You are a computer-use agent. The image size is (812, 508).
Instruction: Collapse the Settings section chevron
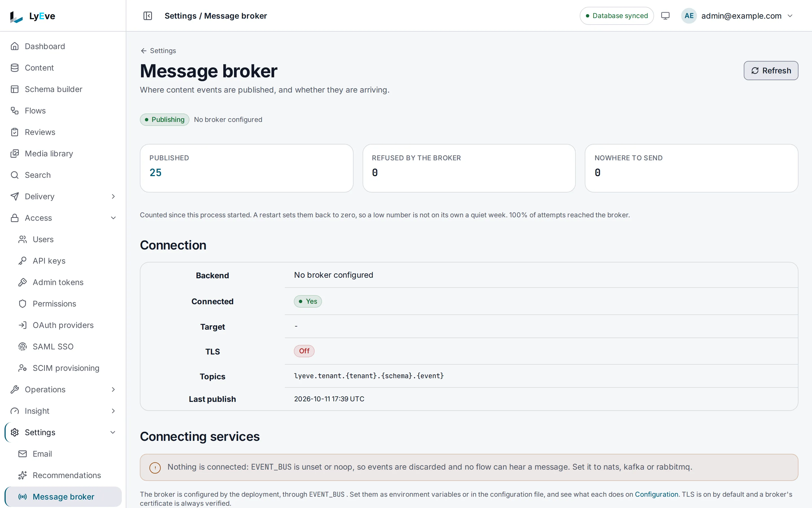click(x=113, y=432)
